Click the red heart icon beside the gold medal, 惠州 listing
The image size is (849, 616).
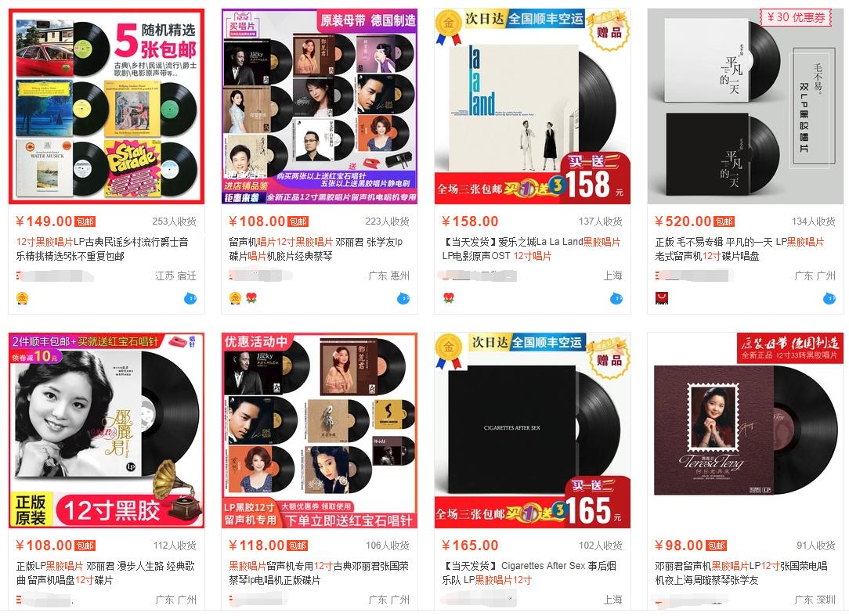[x=251, y=297]
